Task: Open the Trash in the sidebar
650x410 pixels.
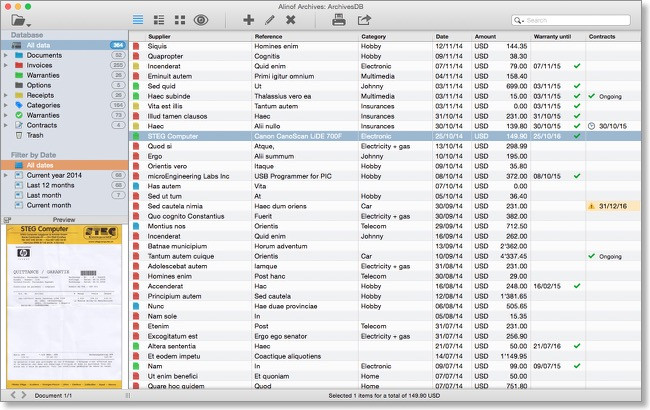Action: point(64,135)
